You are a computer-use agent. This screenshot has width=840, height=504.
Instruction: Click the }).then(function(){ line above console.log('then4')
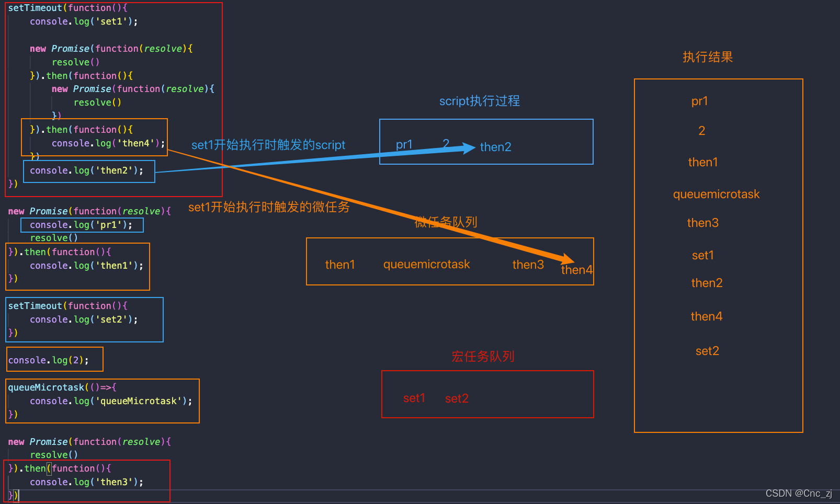81,130
